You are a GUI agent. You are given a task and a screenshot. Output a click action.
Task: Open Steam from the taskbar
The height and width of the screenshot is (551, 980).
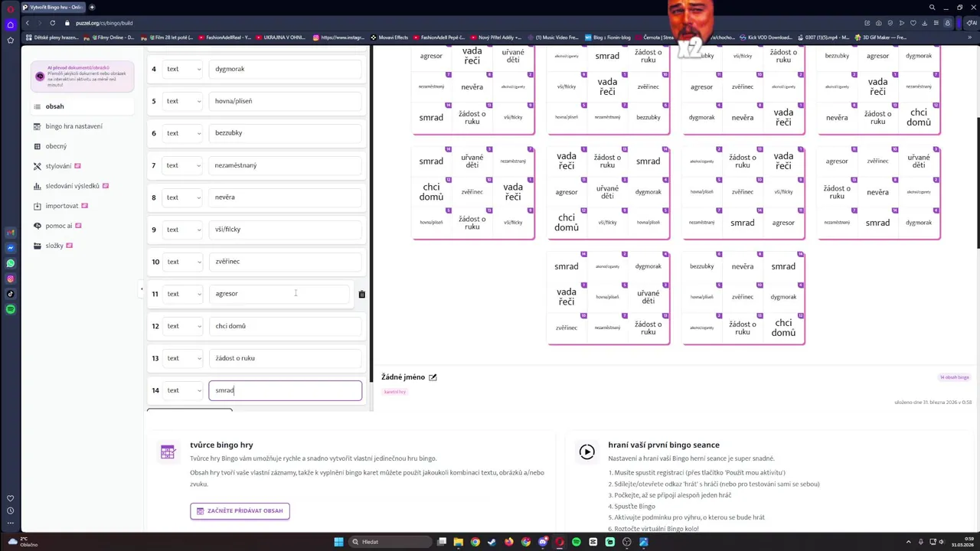pos(492,542)
